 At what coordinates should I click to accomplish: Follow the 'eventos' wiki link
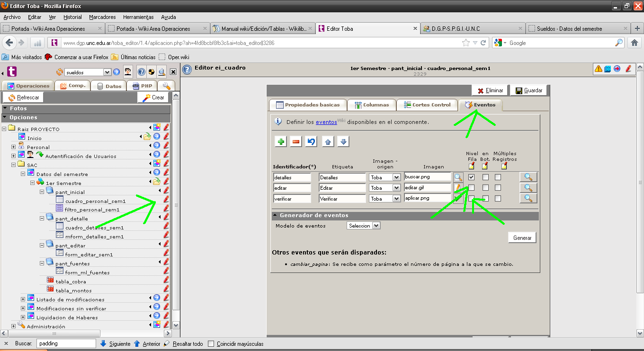tap(326, 122)
